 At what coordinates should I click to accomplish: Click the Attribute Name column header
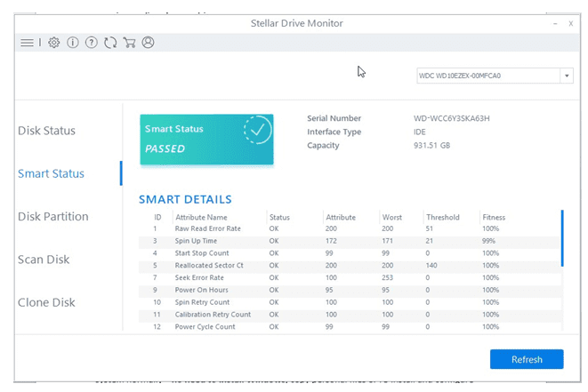201,217
